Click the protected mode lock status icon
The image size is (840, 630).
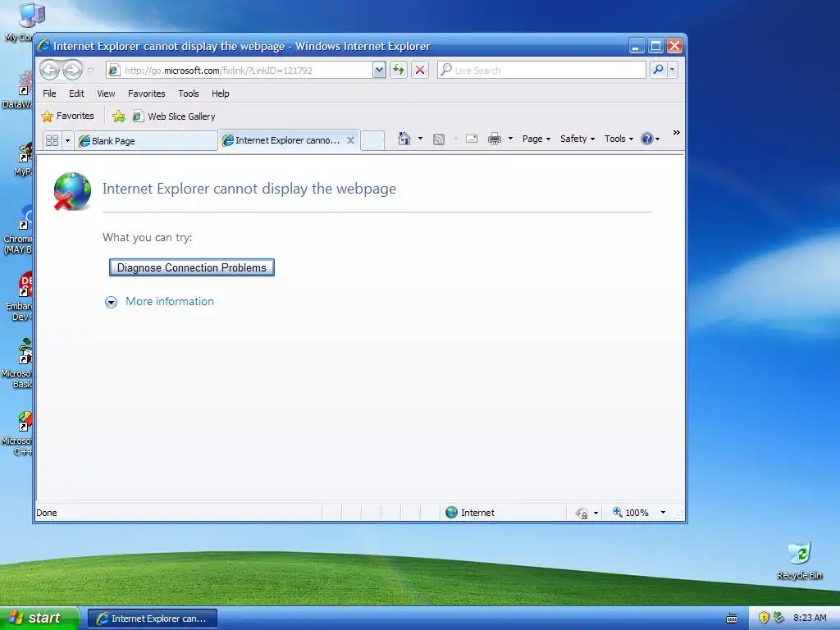582,514
